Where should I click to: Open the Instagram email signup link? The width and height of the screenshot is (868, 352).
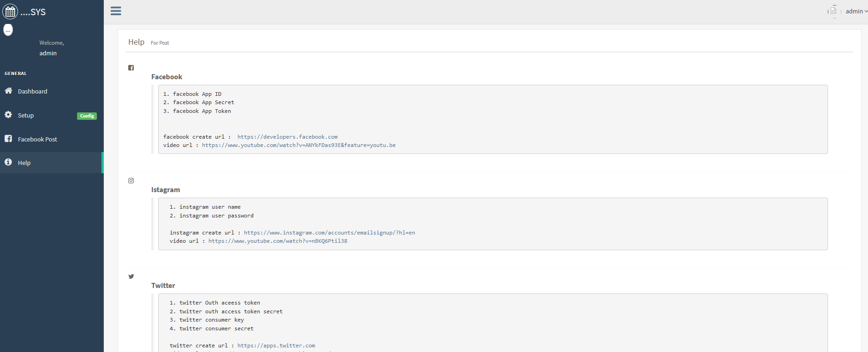point(329,233)
